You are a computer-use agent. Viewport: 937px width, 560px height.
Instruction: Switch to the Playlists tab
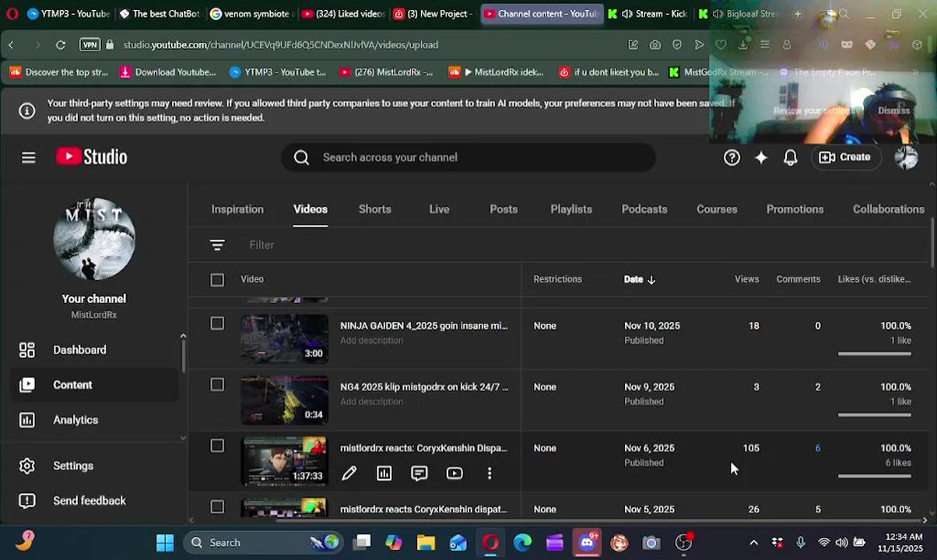pyautogui.click(x=571, y=209)
